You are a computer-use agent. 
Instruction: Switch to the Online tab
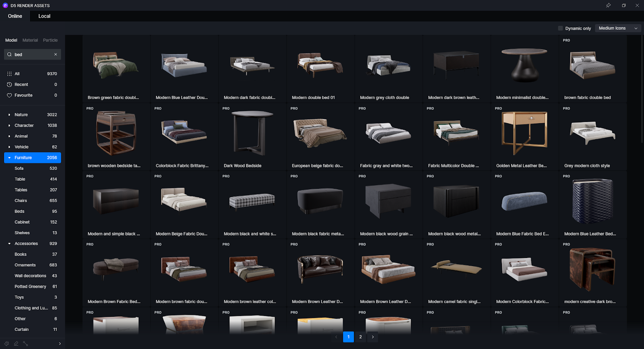(x=15, y=16)
